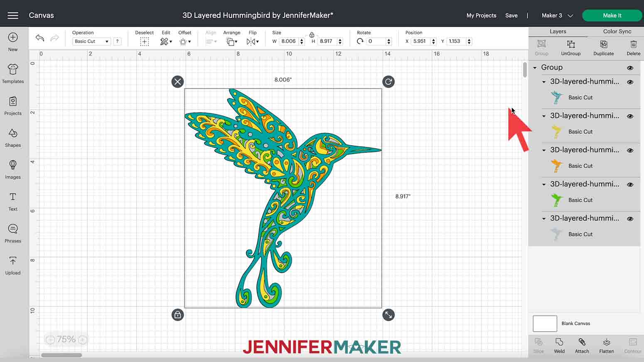Click the Save button

511,15
